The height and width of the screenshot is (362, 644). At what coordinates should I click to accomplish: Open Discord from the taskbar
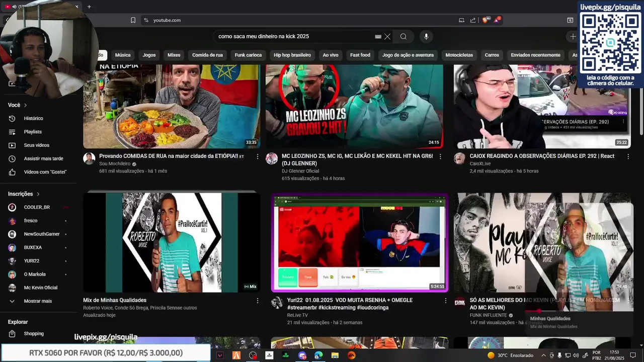tap(302, 355)
